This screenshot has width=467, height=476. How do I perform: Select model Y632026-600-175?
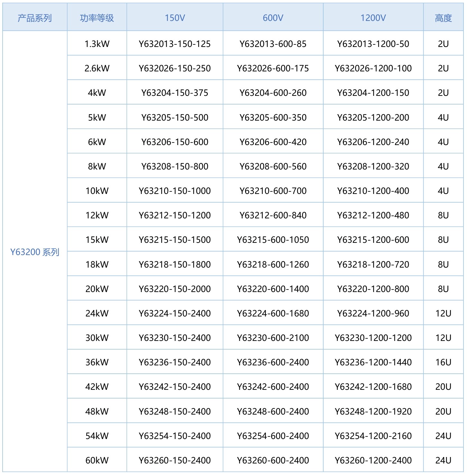pos(273,68)
